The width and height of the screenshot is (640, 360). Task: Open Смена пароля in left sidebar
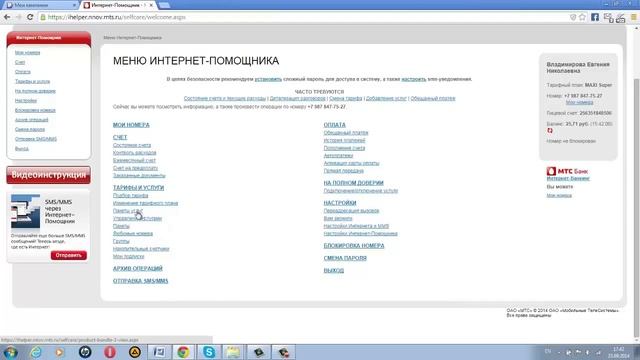pyautogui.click(x=30, y=129)
